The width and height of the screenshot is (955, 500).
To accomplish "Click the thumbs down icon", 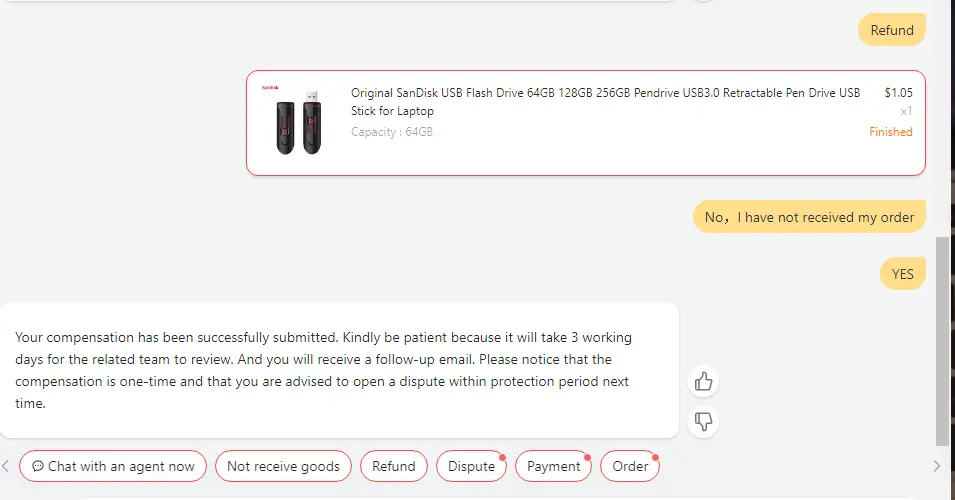I will [x=703, y=421].
